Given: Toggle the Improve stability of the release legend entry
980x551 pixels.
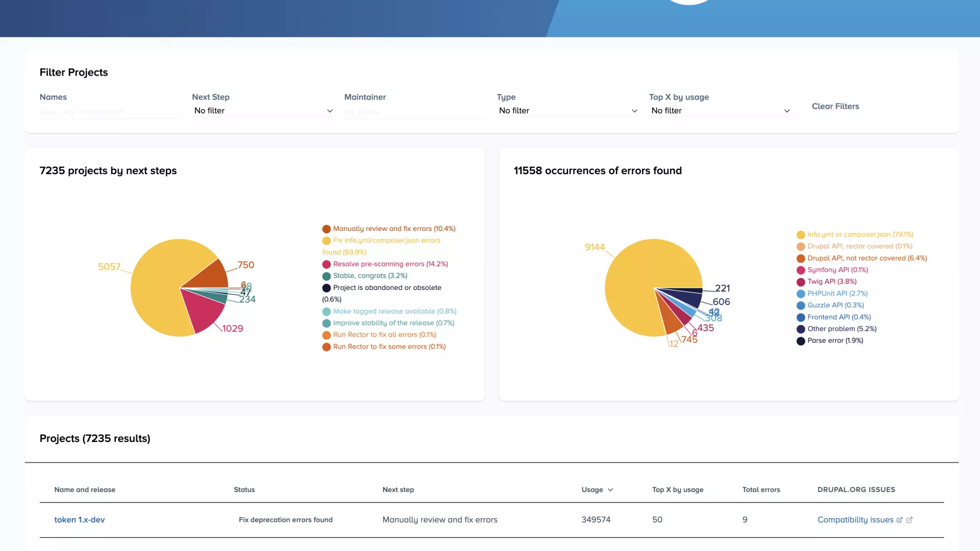Looking at the screenshot, I should (x=388, y=323).
